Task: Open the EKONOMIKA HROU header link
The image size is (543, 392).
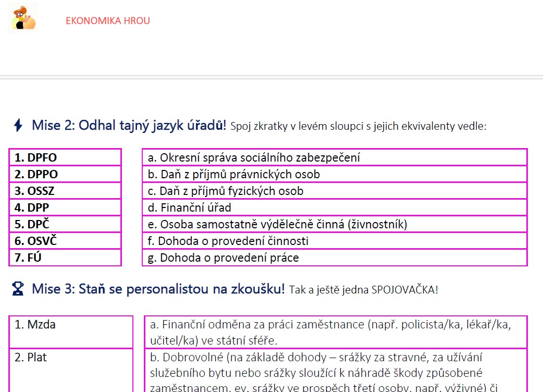Action: tap(108, 21)
